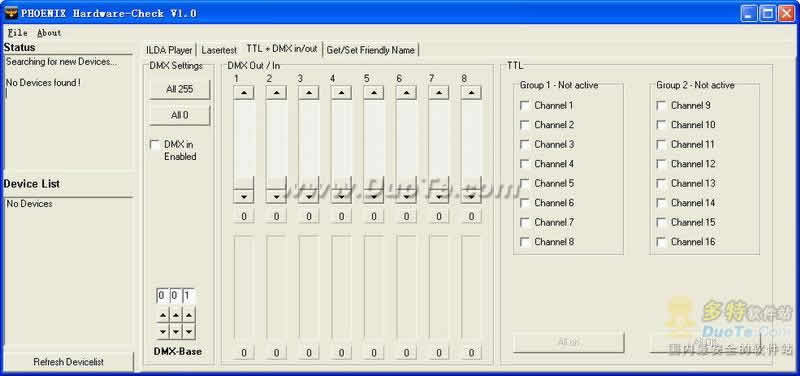Toggle Channel 16 in Group 2
The height and width of the screenshot is (376, 800).
[661, 242]
